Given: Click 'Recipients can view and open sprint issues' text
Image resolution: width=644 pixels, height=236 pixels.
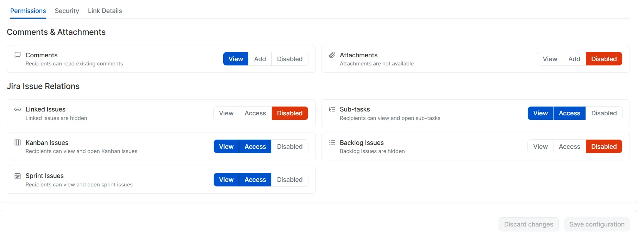Looking at the screenshot, I should coord(79,185).
